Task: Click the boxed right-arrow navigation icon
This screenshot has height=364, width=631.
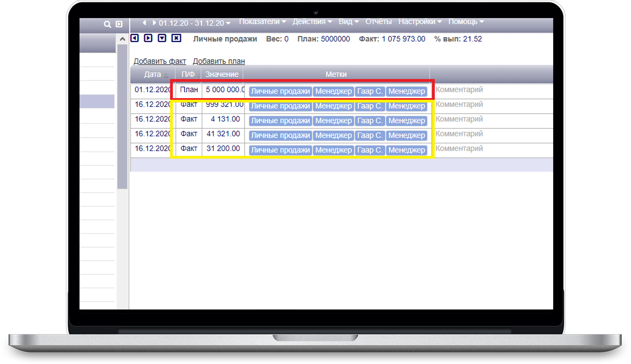Action: pos(148,38)
